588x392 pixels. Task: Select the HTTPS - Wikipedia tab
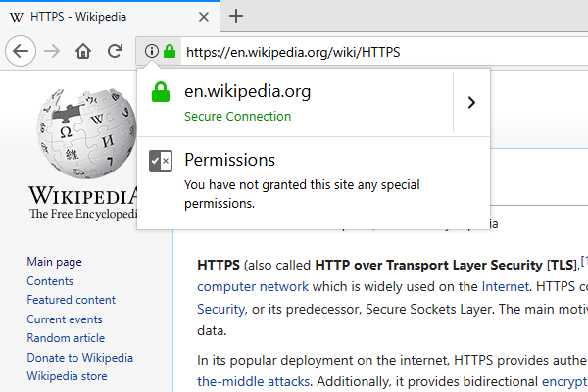pos(98,17)
